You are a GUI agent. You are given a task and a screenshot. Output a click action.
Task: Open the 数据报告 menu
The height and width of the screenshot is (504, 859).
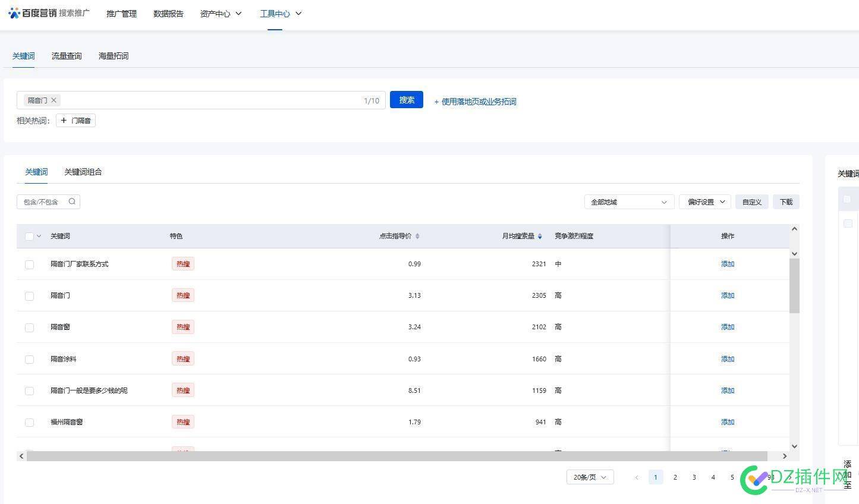(x=168, y=14)
